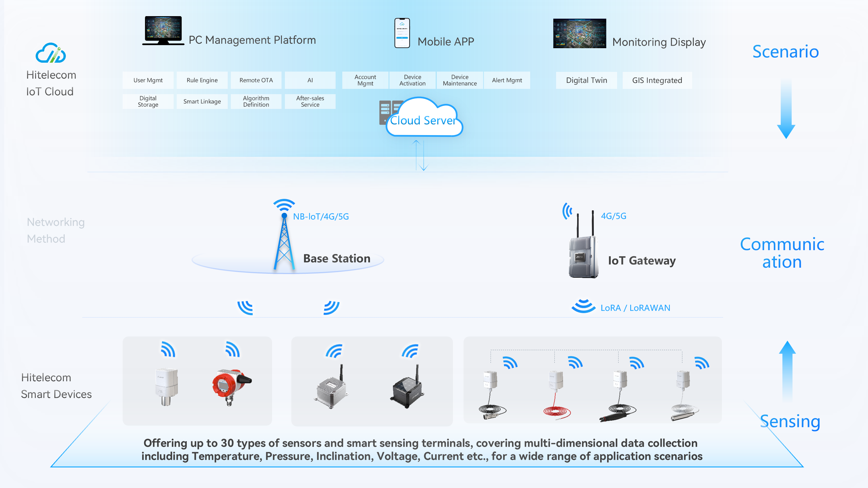Click the Device Activation box
This screenshot has width=868, height=488.
pyautogui.click(x=412, y=80)
